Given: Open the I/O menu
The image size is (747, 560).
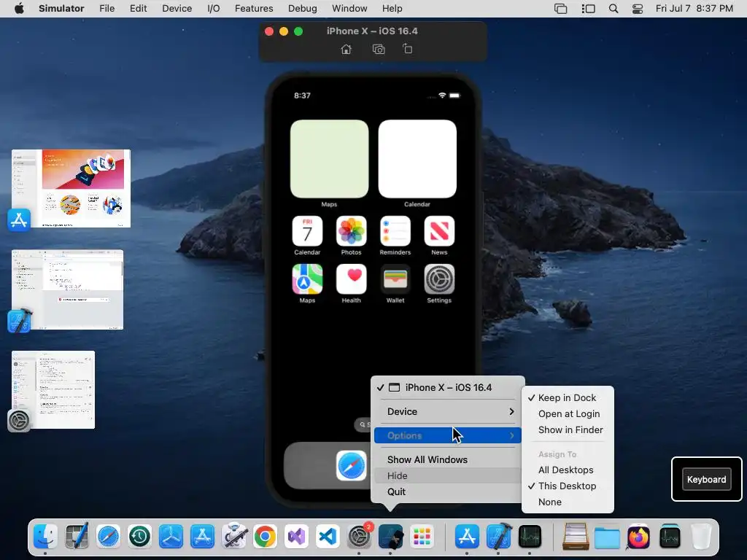Looking at the screenshot, I should [214, 9].
